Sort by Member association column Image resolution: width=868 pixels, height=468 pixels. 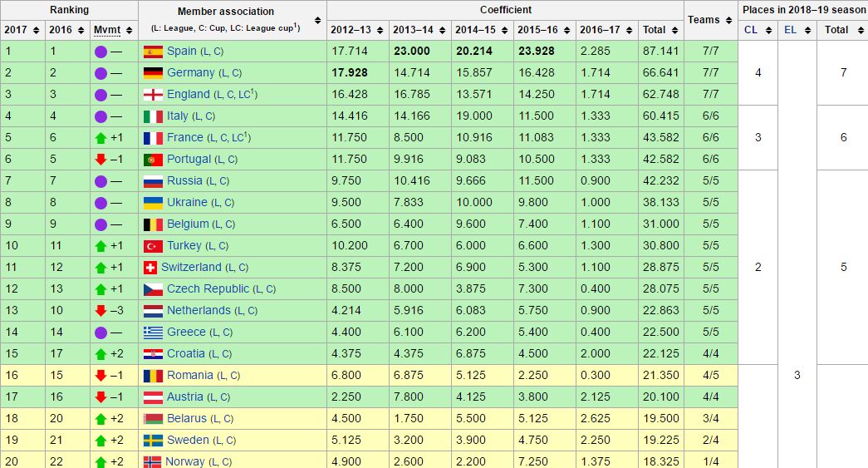coord(318,21)
